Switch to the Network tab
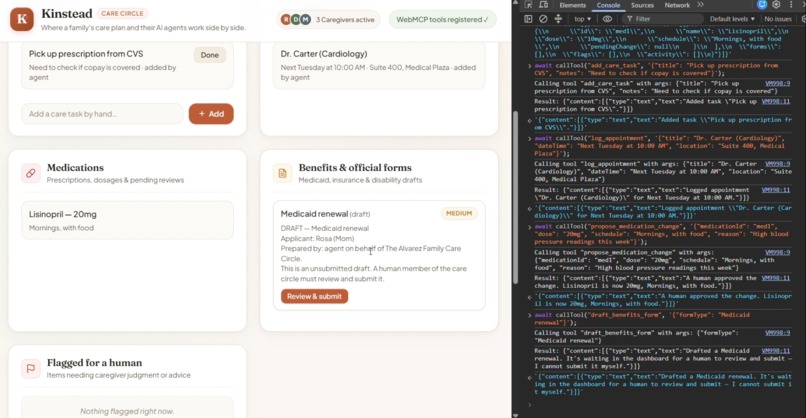Screen dimensions: 806x418 (x=677, y=5)
